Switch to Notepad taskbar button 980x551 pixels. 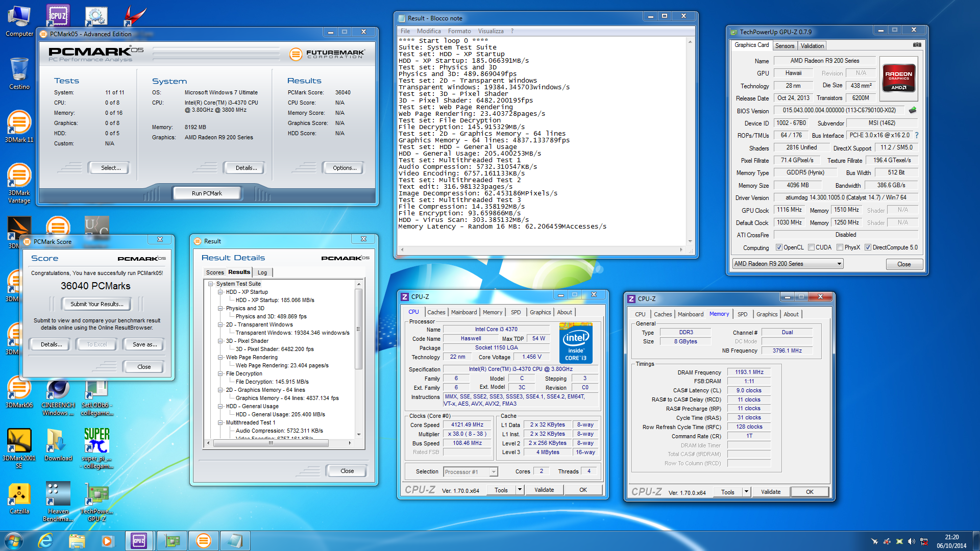[235, 540]
